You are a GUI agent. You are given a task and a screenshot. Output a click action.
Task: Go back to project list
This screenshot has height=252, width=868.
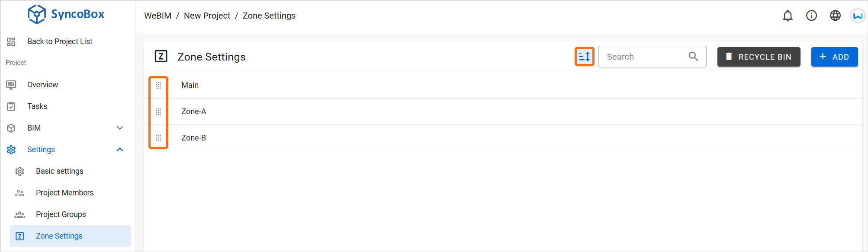click(60, 41)
